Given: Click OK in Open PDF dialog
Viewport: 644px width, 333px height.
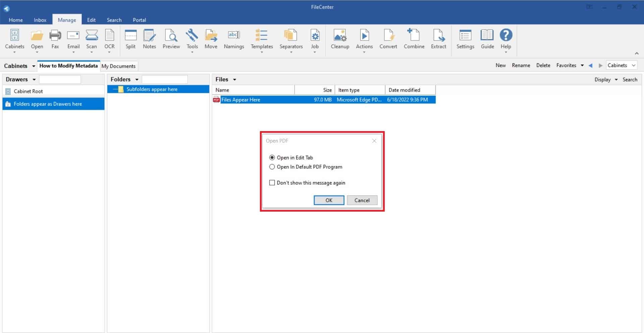Looking at the screenshot, I should pos(329,200).
